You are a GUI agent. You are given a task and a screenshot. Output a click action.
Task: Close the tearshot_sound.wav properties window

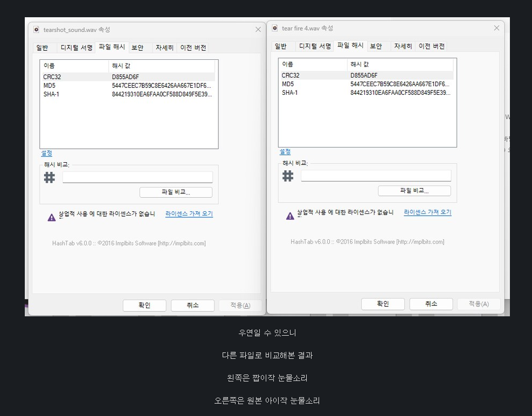coord(258,30)
